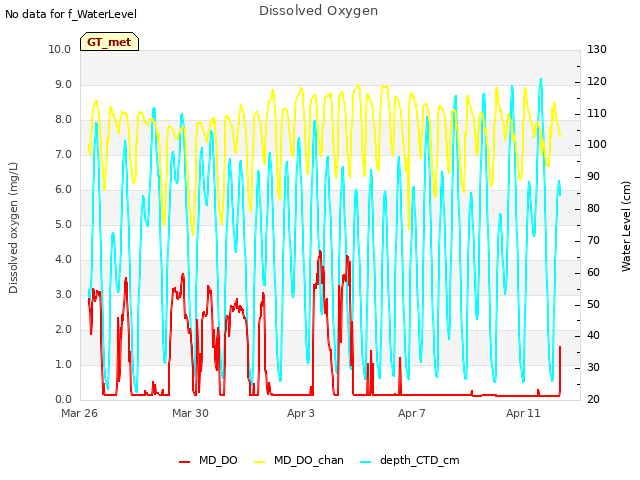Image resolution: width=640 pixels, height=480 pixels.
Task: Click the 4.0 left-axis tick label
Action: click(63, 260)
